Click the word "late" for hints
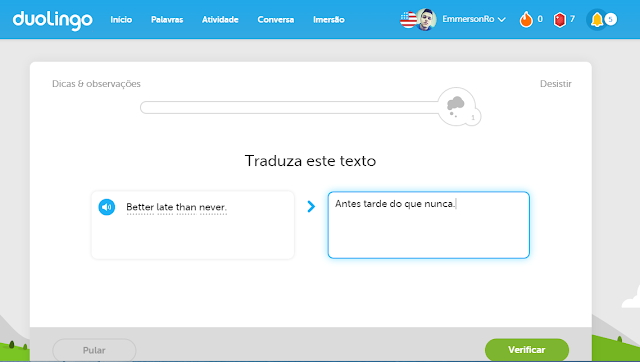The image size is (640, 362). [x=165, y=207]
